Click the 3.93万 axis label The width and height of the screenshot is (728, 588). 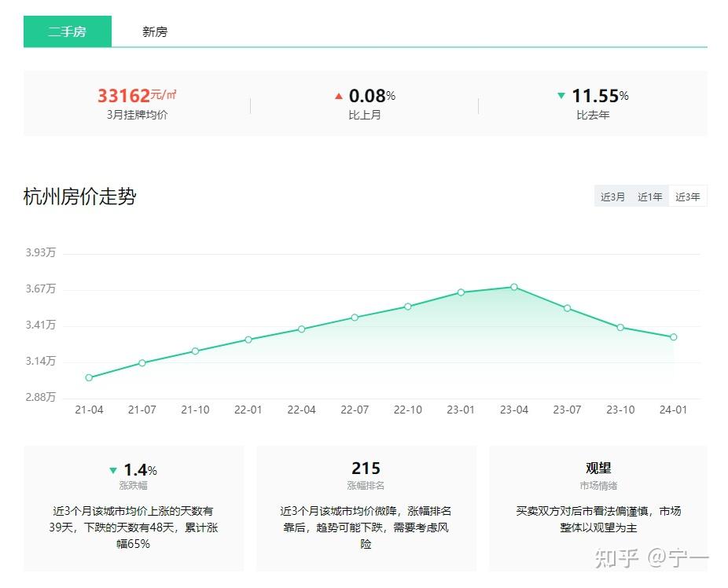(40, 252)
